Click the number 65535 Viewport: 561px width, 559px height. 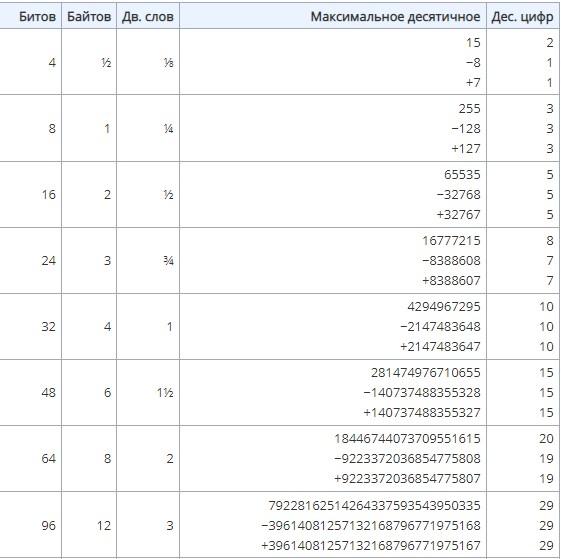coord(462,175)
